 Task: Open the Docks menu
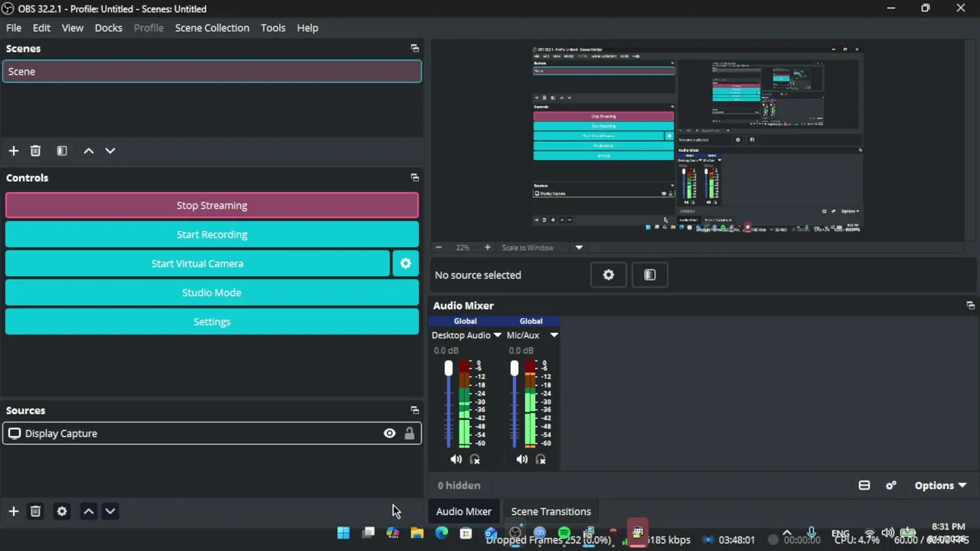click(109, 28)
